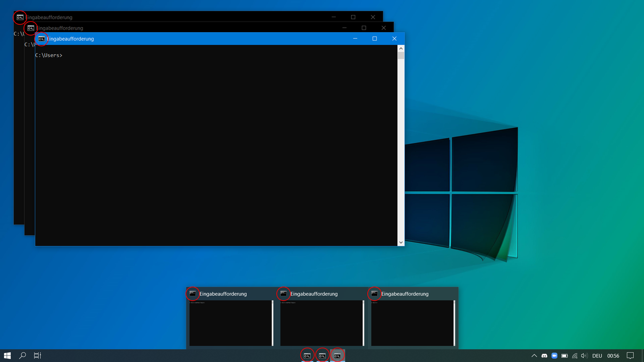Open the Wi-Fi network flyout

click(x=575, y=355)
